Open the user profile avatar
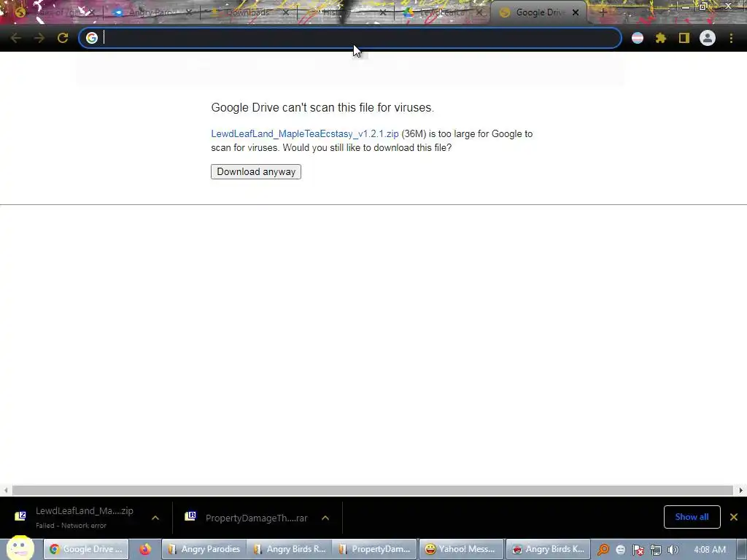 click(708, 38)
